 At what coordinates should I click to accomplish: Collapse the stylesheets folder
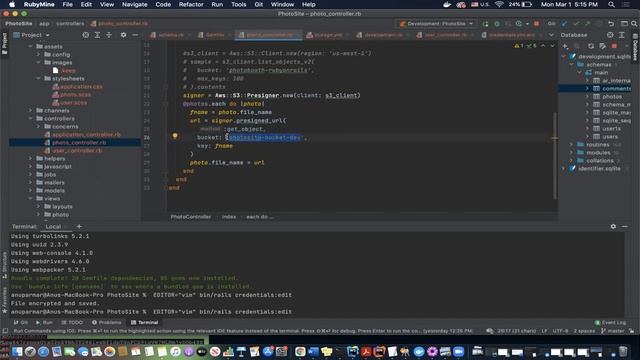38,78
